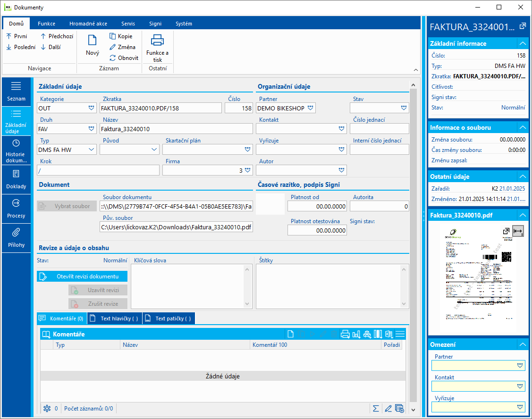Viewport: 532px width, 419px height.
Task: Click print icon in Komentáře toolbar
Action: pyautogui.click(x=345, y=335)
